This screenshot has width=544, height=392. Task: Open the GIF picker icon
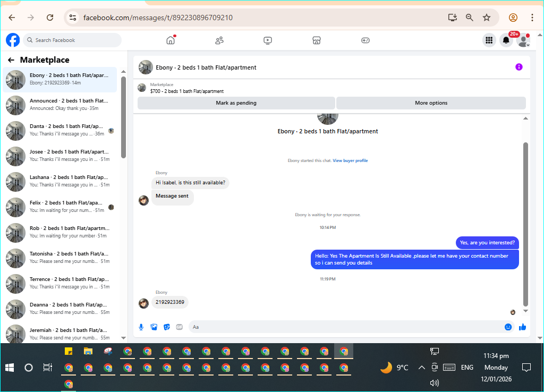(x=180, y=327)
